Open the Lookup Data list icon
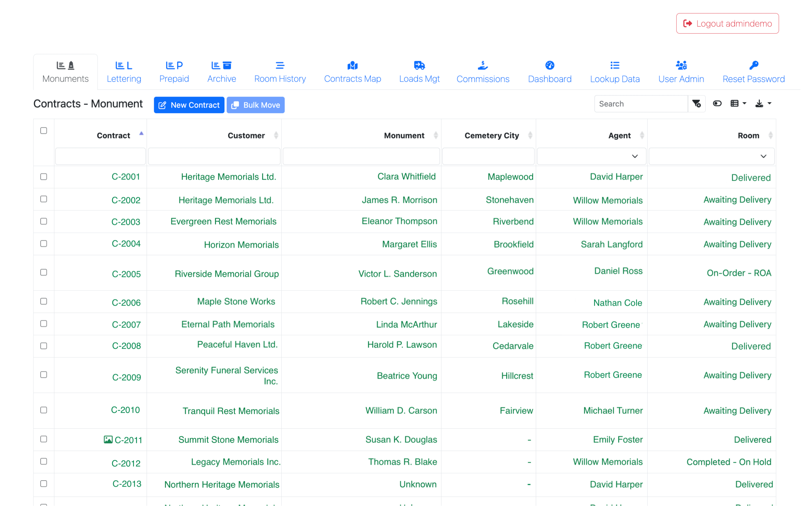The width and height of the screenshot is (812, 506). point(614,65)
